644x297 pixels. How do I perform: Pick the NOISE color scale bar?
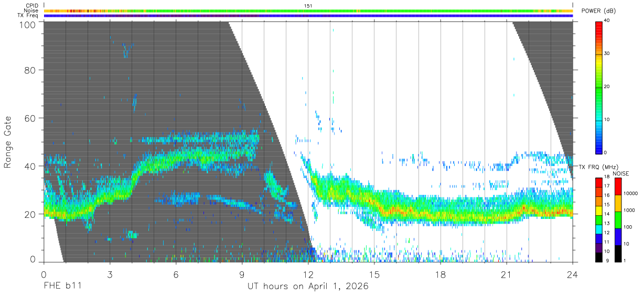618,219
